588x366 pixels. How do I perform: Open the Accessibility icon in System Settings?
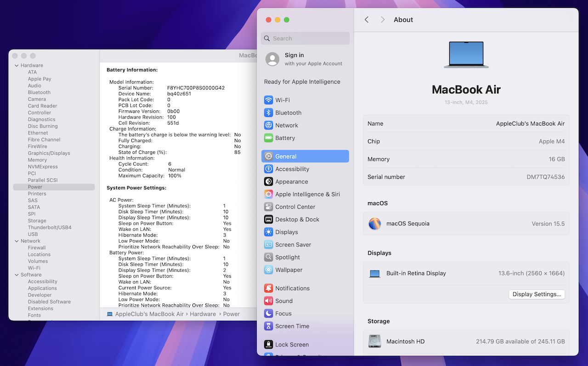[269, 169]
